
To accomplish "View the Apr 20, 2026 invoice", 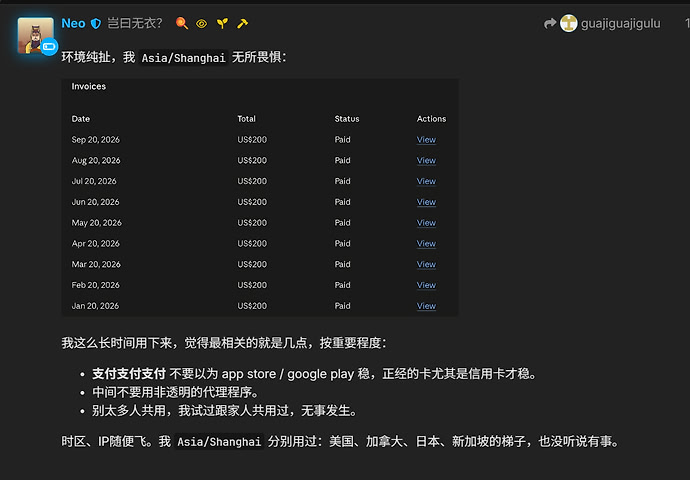I will 426,243.
